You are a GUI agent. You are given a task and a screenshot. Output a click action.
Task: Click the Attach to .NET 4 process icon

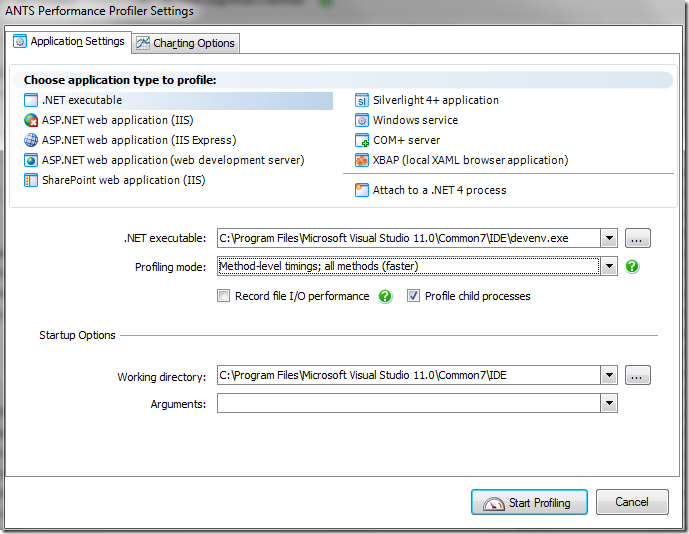[x=362, y=190]
